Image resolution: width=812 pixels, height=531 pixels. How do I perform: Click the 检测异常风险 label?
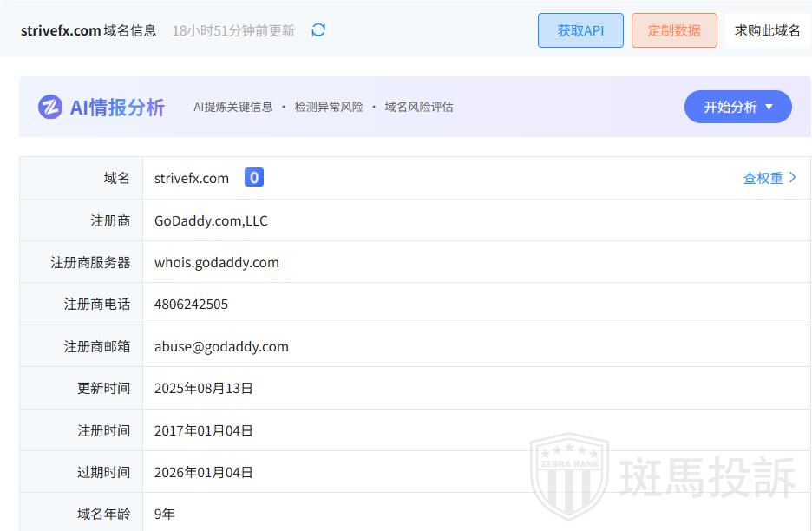click(x=329, y=107)
